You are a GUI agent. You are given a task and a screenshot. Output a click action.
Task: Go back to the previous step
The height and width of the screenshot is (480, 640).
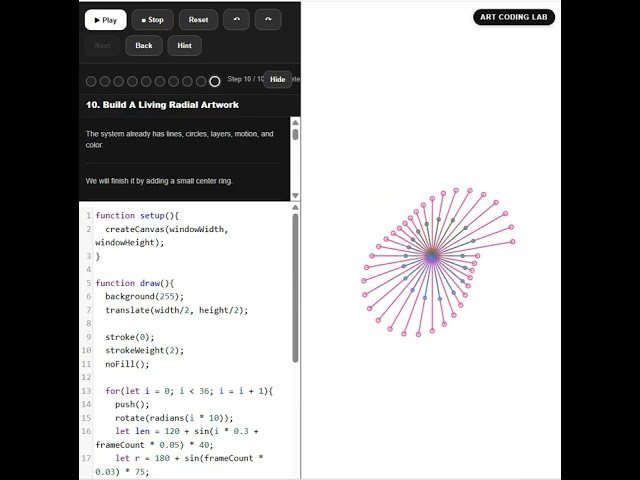point(144,46)
